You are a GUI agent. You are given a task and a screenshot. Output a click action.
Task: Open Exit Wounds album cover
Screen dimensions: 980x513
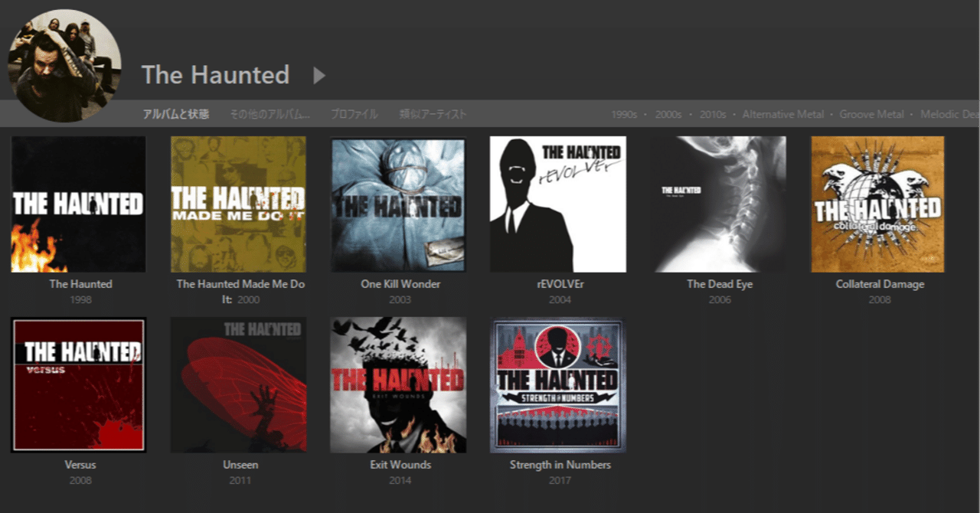398,385
